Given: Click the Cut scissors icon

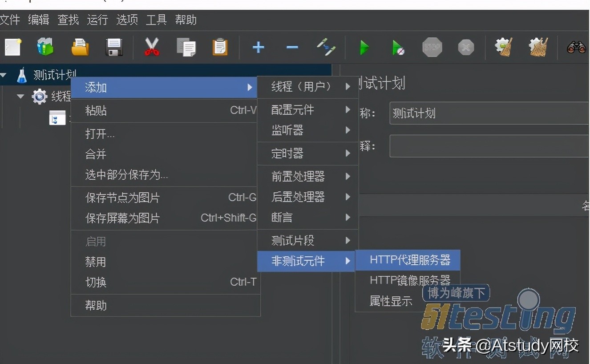Looking at the screenshot, I should 151,47.
